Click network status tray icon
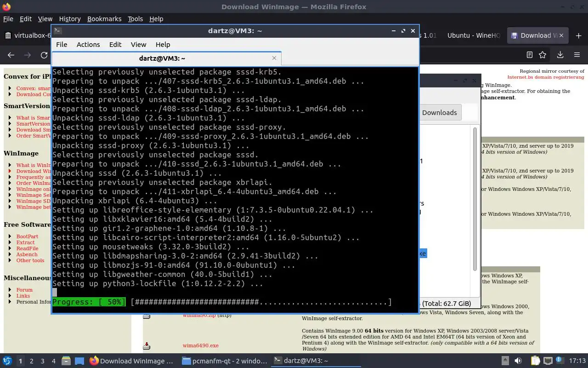This screenshot has width=588, height=368. (x=548, y=361)
